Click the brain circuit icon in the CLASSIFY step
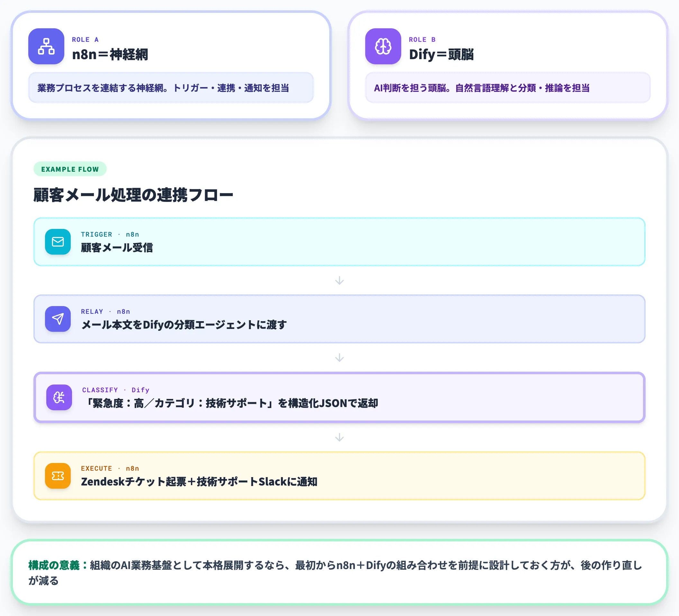 [59, 397]
